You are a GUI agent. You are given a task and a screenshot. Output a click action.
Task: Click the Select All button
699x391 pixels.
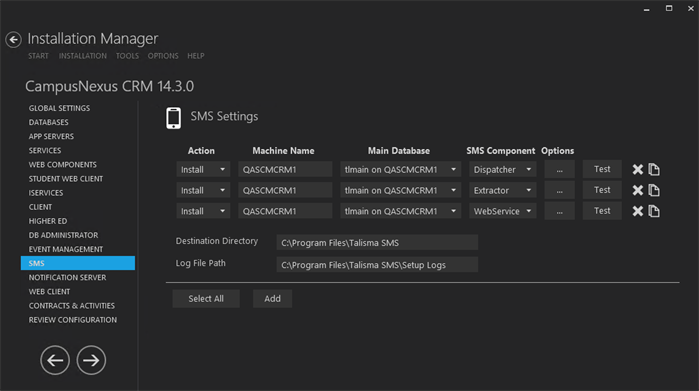click(206, 299)
